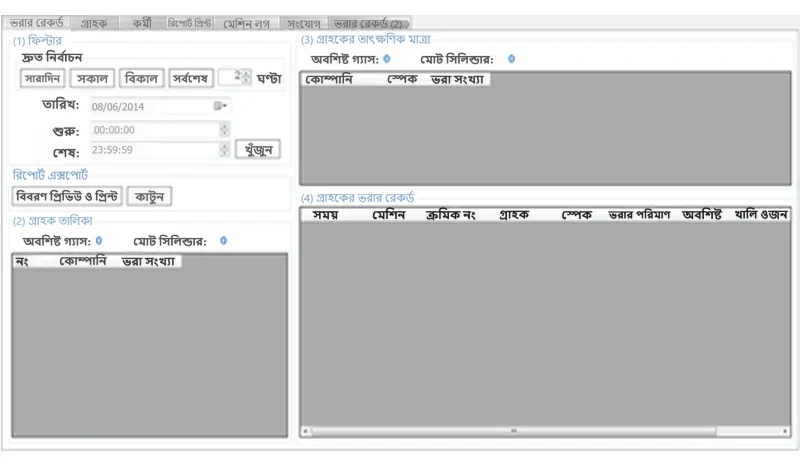800x467 pixels.
Task: Click the সকাল quick-select button
Action: (x=92, y=79)
